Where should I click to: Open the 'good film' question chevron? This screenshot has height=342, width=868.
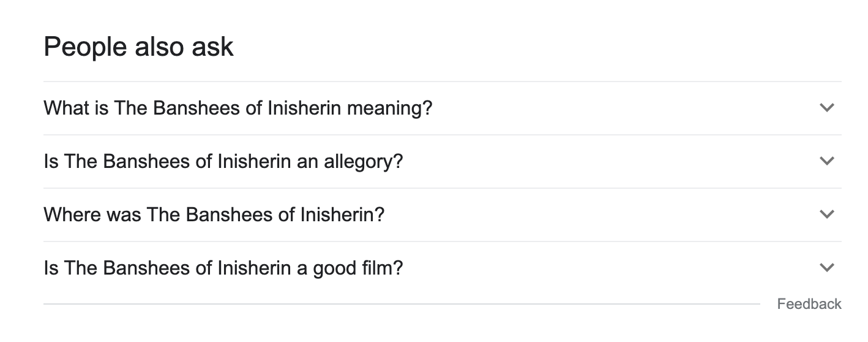click(826, 268)
